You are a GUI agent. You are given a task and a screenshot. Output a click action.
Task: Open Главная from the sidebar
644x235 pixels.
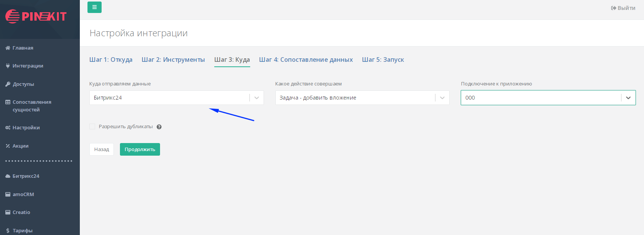[23, 48]
